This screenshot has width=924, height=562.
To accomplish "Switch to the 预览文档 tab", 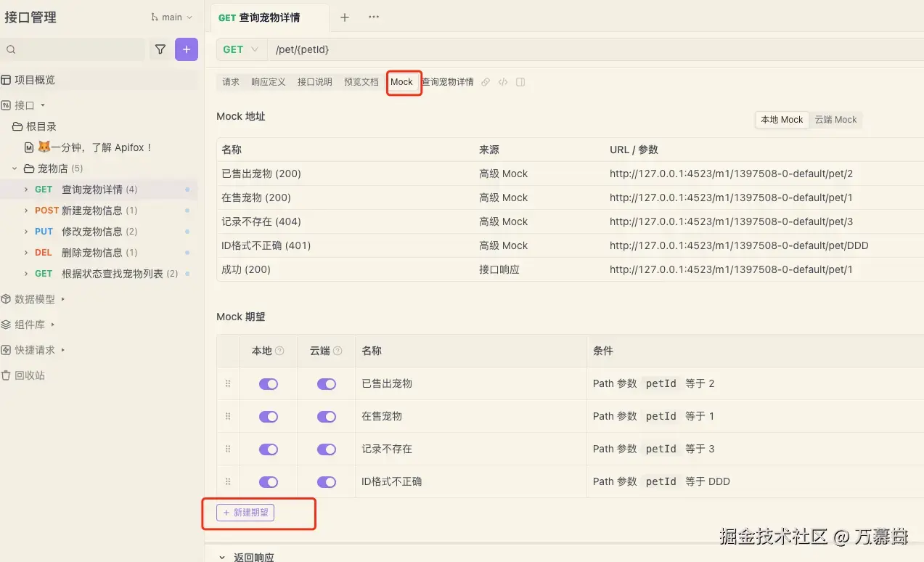I will click(x=361, y=82).
